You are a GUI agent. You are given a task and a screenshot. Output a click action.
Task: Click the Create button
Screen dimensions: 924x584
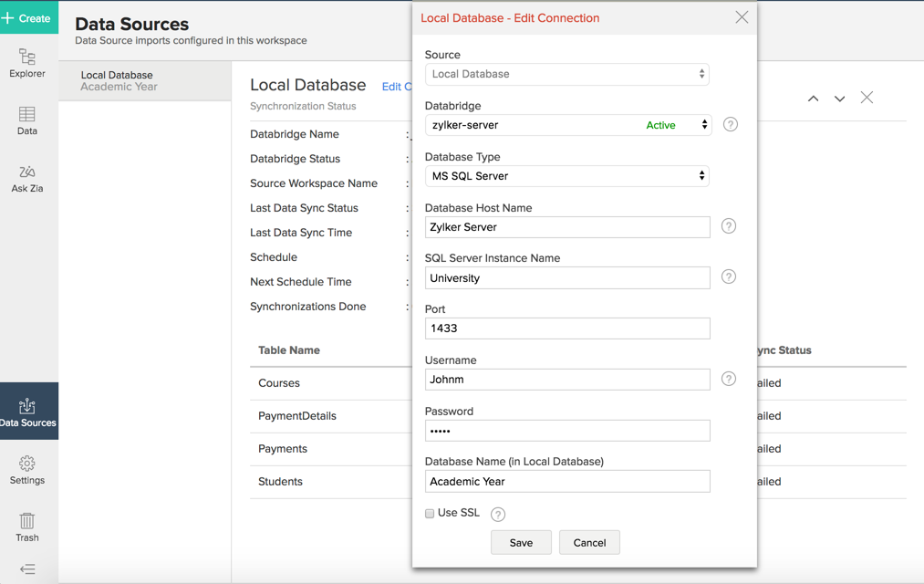click(28, 17)
